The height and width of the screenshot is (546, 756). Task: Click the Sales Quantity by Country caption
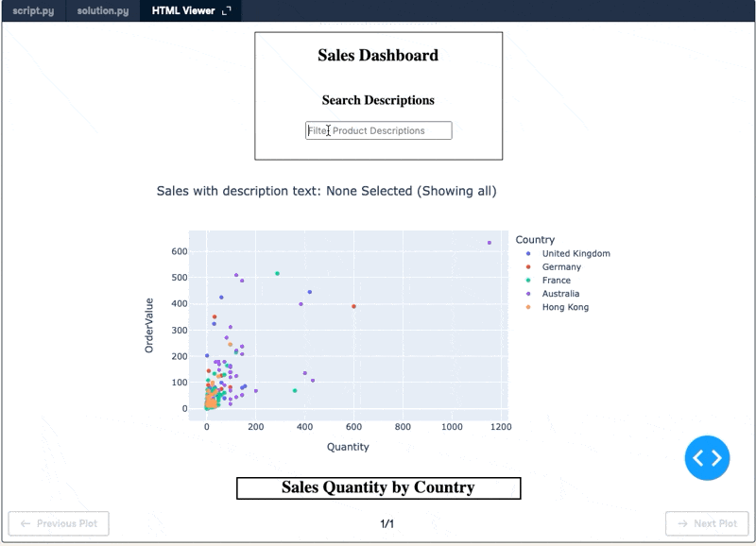(x=377, y=487)
